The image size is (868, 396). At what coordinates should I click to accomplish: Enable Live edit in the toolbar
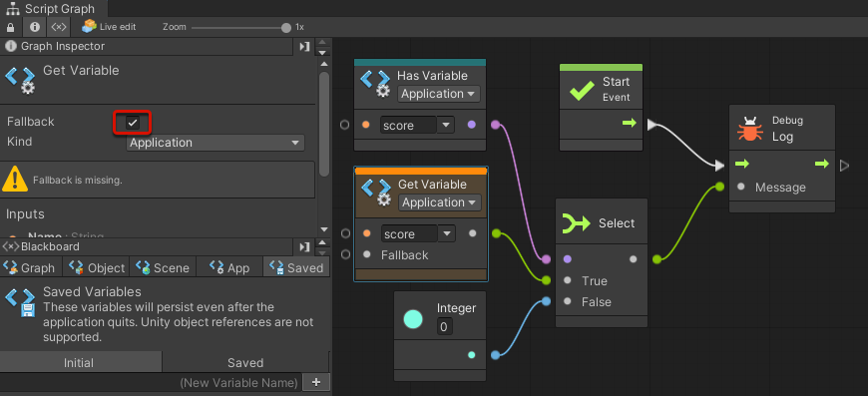click(x=109, y=27)
